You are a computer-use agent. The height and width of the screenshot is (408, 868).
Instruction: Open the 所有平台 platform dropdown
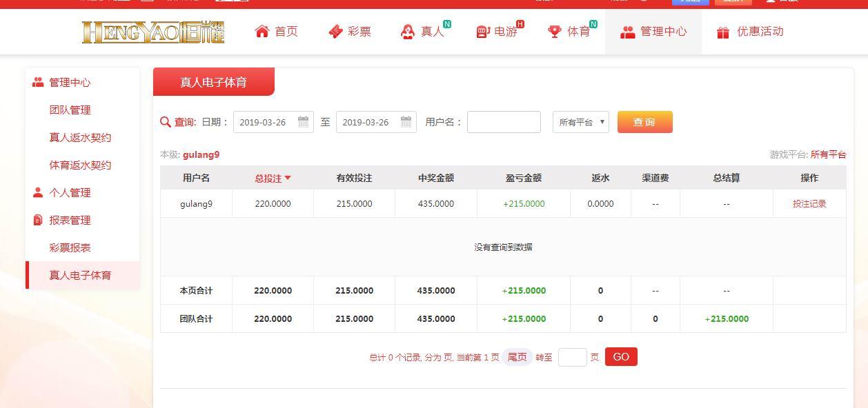click(x=581, y=122)
